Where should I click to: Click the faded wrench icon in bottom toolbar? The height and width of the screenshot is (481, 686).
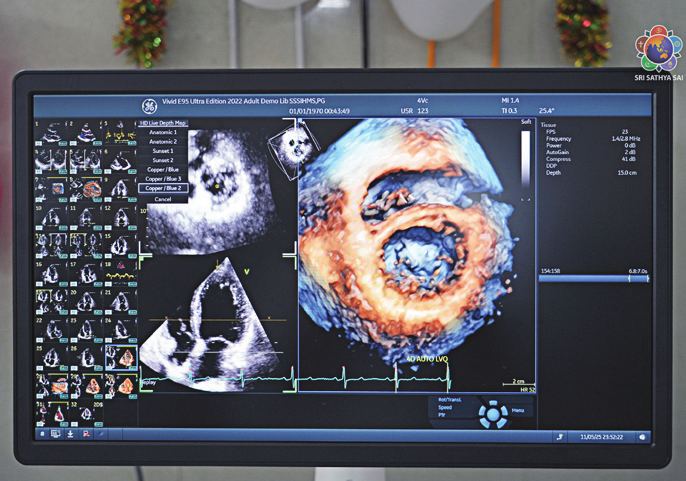[x=100, y=434]
